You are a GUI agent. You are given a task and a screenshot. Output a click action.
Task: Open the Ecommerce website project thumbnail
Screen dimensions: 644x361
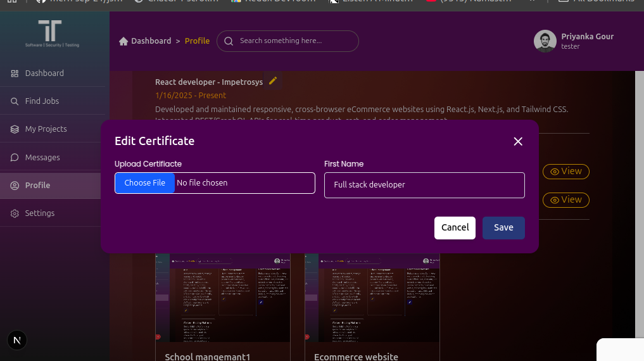click(x=372, y=298)
